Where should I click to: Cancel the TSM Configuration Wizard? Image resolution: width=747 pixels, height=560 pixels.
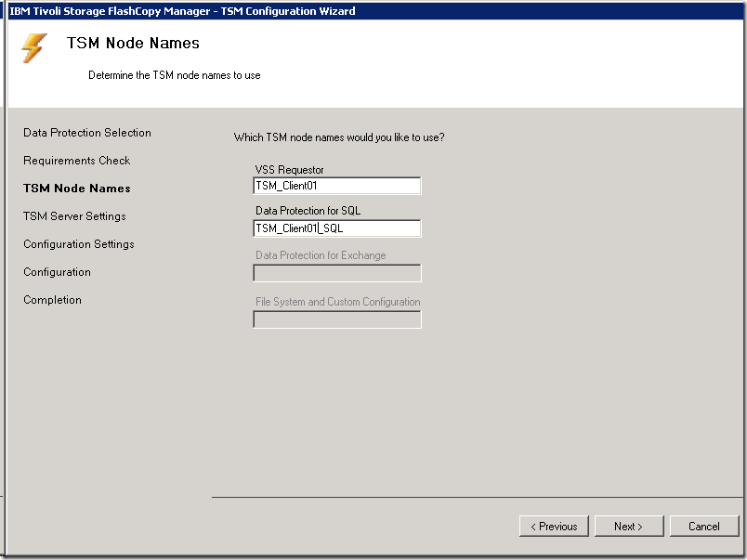pos(704,527)
